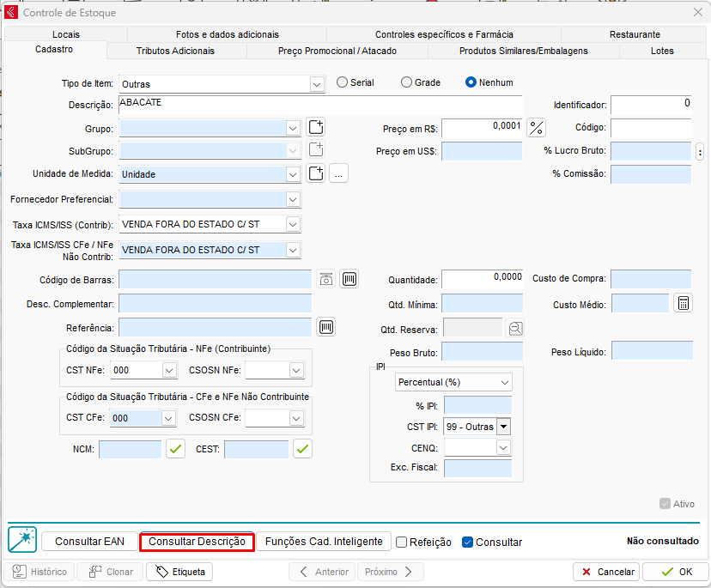Click the percent icon beside Preço em R$
711x588 pixels.
537,128
